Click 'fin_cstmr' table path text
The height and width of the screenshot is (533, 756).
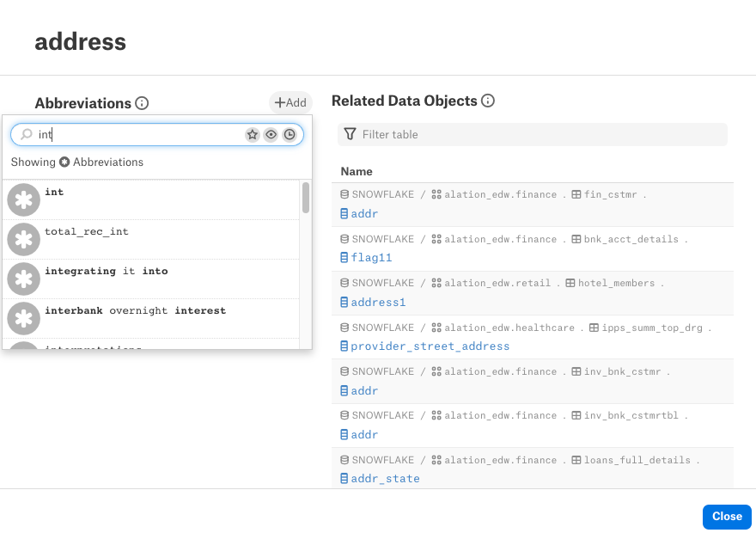(x=611, y=194)
